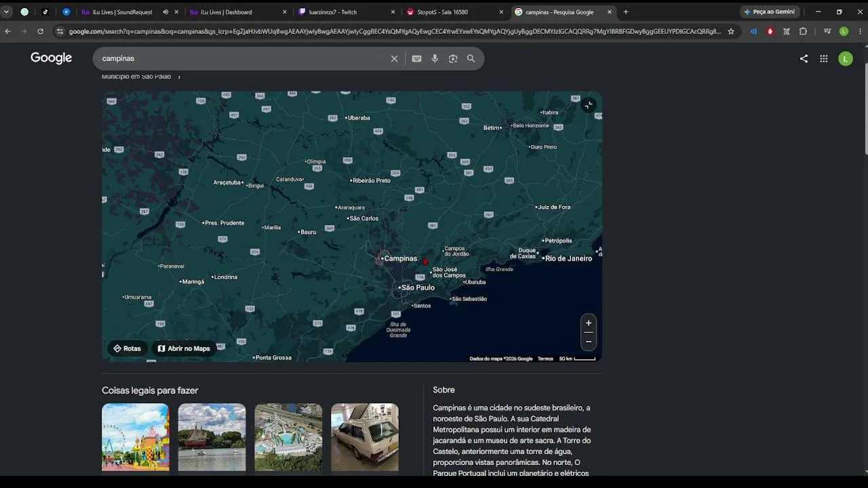The image size is (868, 488).
Task: Close the campinas Pesquisa Google tab
Action: [610, 12]
